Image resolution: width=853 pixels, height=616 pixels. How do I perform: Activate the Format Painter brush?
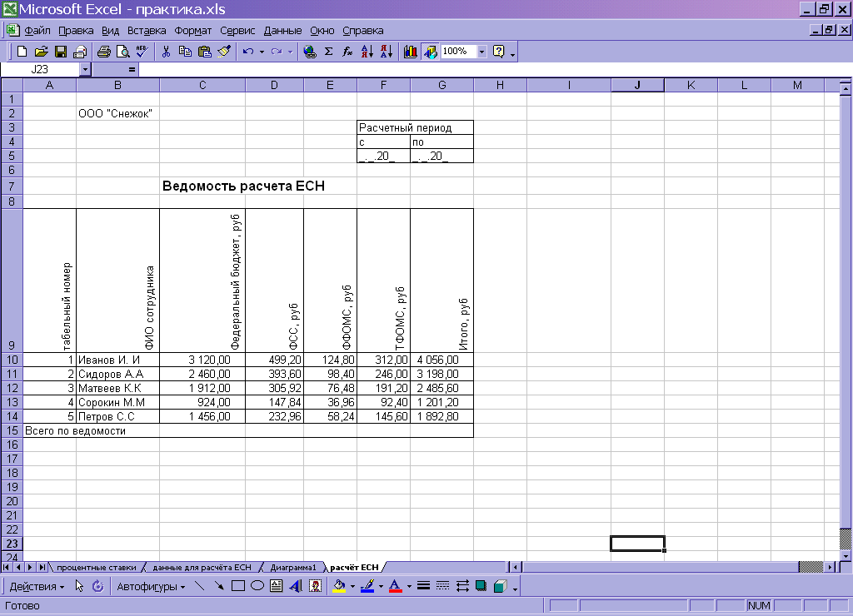pos(224,52)
